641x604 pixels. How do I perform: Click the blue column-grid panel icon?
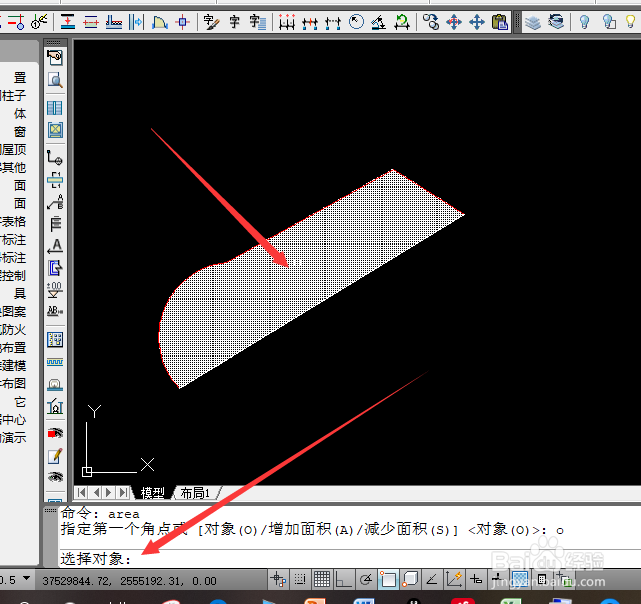pos(55,108)
